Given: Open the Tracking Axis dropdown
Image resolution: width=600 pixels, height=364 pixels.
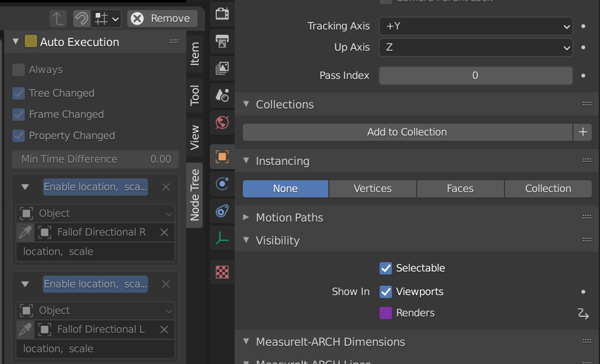Looking at the screenshot, I should [475, 26].
